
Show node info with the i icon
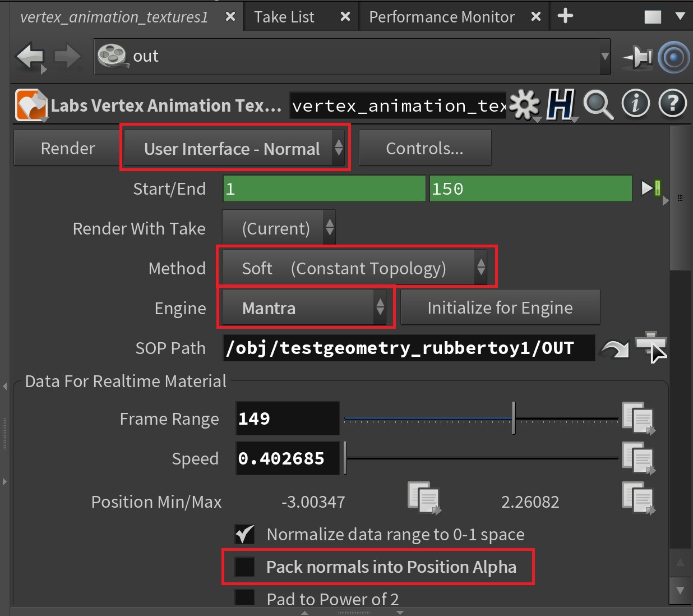[636, 104]
